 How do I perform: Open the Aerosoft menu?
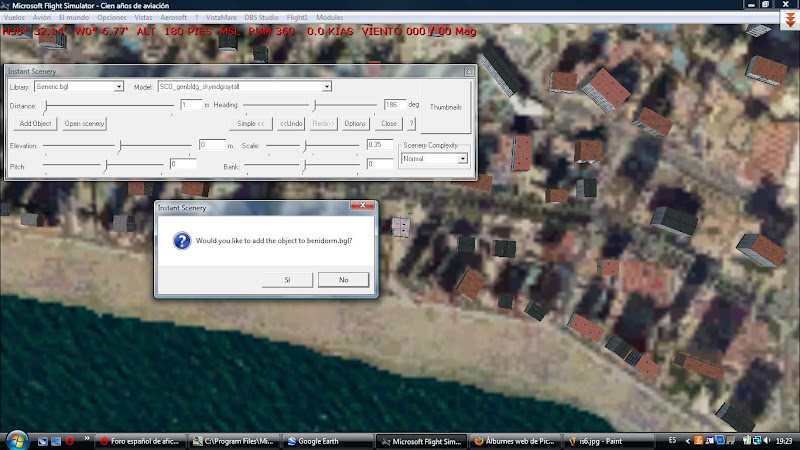click(x=173, y=17)
